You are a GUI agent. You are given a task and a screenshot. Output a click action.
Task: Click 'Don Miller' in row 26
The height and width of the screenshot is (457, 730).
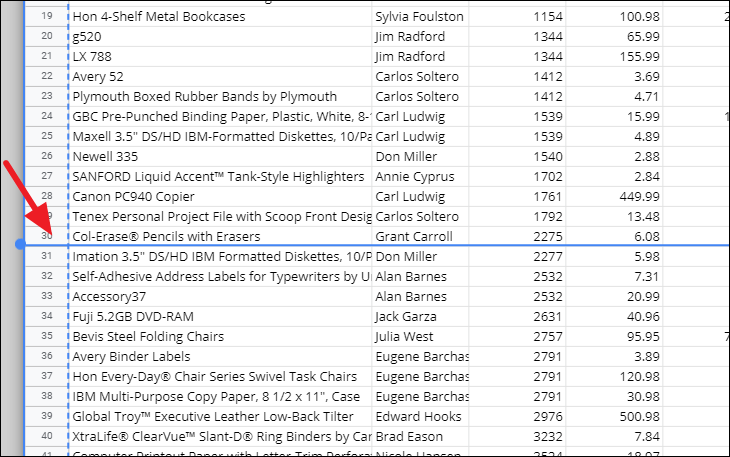[420, 156]
